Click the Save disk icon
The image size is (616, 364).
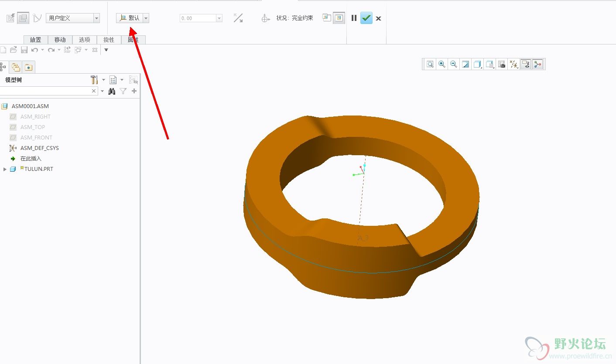[x=24, y=50]
